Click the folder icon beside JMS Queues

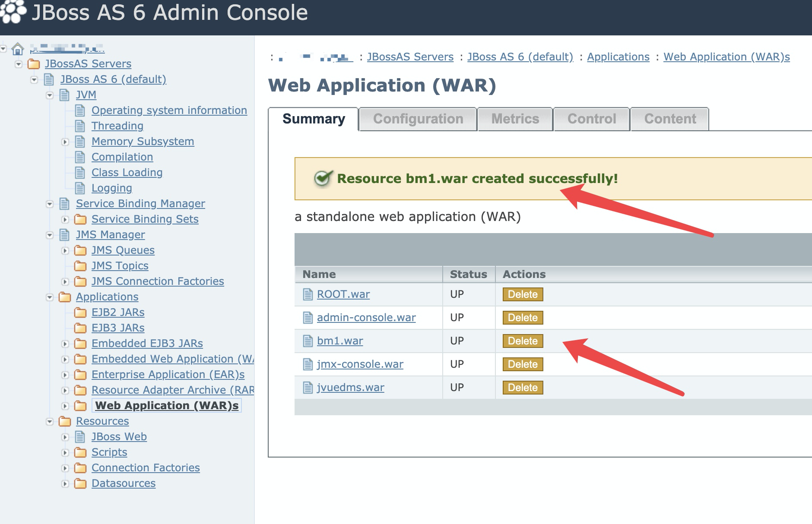pyautogui.click(x=80, y=250)
